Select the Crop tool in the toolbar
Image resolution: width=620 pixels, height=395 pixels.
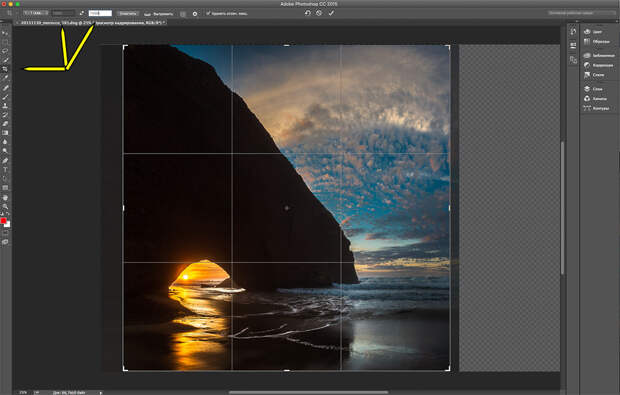point(5,69)
